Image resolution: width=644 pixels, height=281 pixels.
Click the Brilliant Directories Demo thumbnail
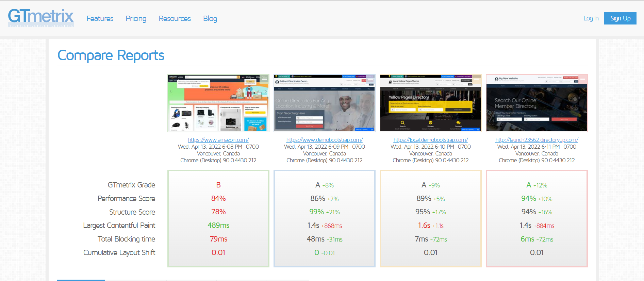coord(325,103)
